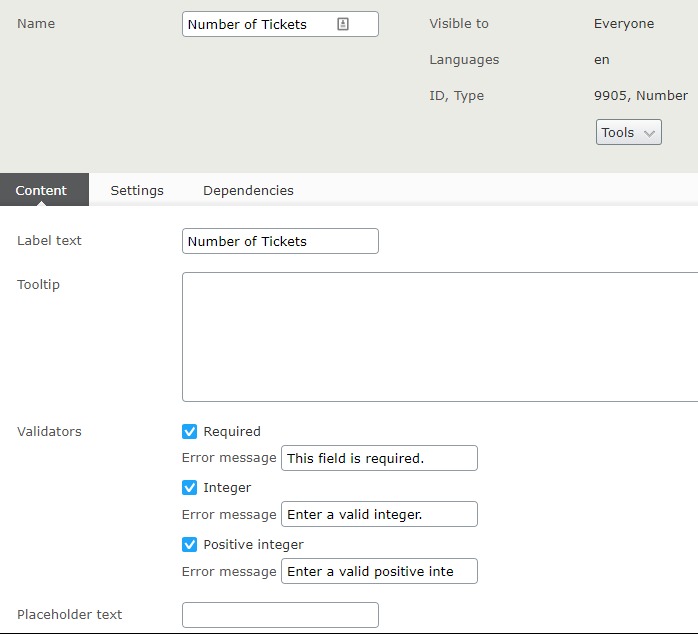
Task: Open the Tools dropdown
Action: tap(628, 132)
